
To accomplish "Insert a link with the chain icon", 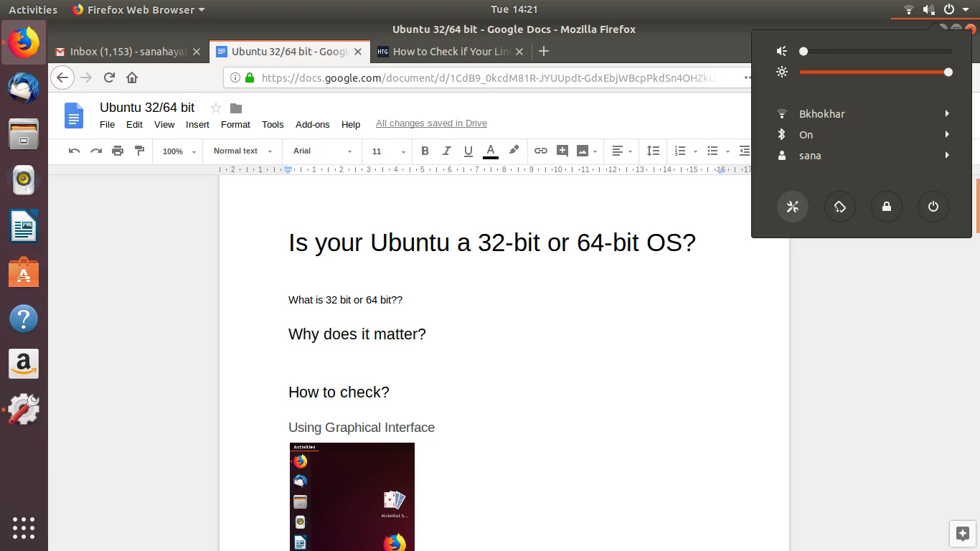I will [x=541, y=151].
